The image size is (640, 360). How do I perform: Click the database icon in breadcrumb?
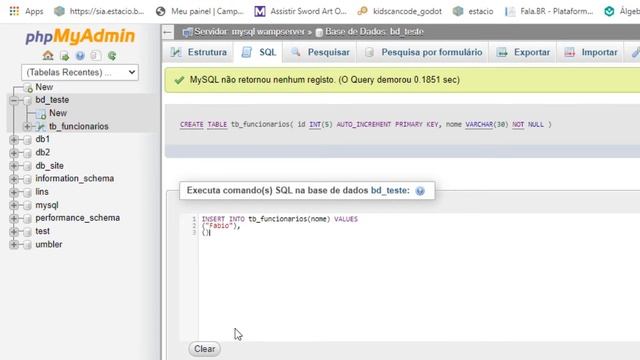coord(320,32)
